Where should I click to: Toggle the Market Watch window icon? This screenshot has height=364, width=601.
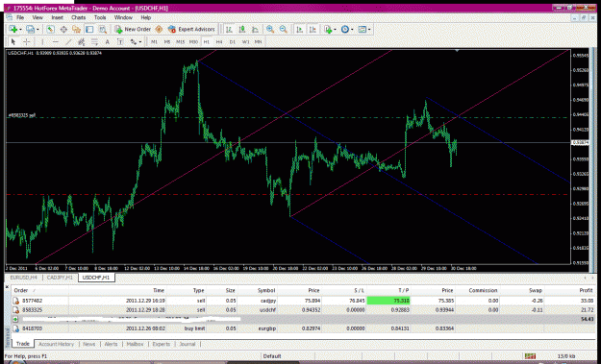[50, 29]
